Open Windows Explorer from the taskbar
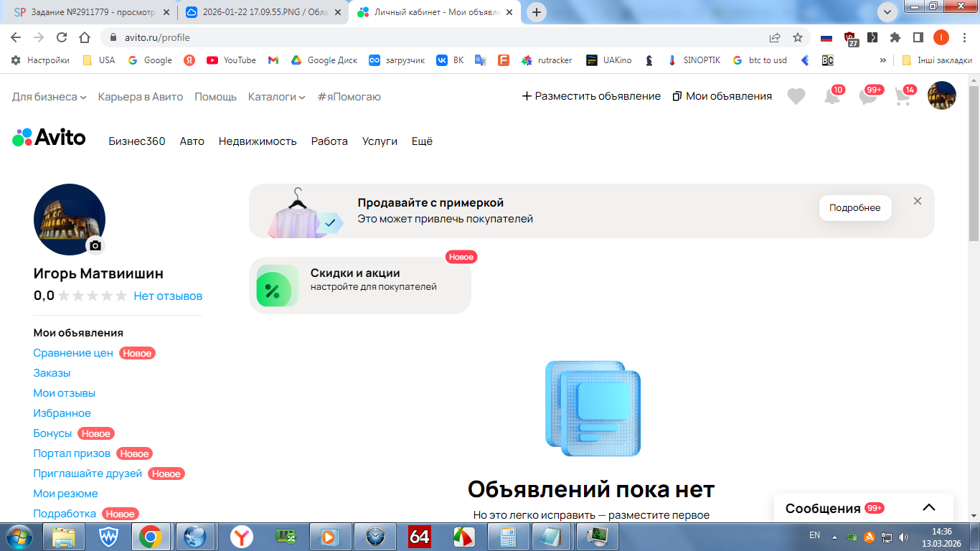Viewport: 980px width, 551px height. click(x=64, y=537)
